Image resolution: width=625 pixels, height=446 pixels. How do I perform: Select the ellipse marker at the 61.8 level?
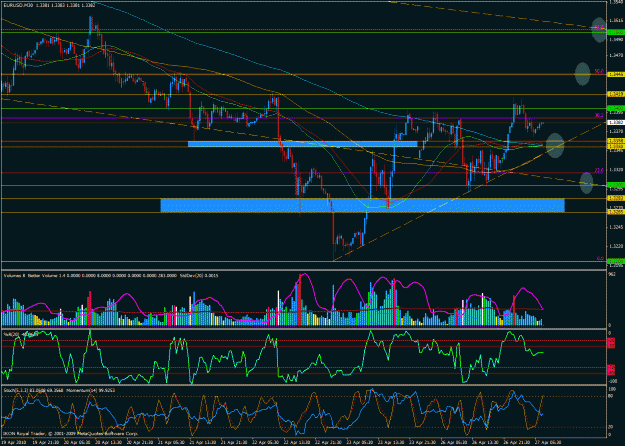599,30
